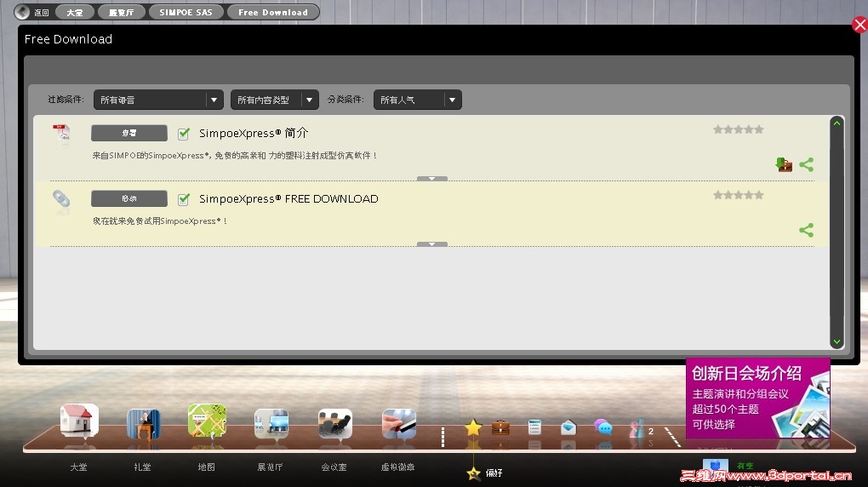
Task: Open the people contacts icon in dock
Action: pyautogui.click(x=637, y=428)
